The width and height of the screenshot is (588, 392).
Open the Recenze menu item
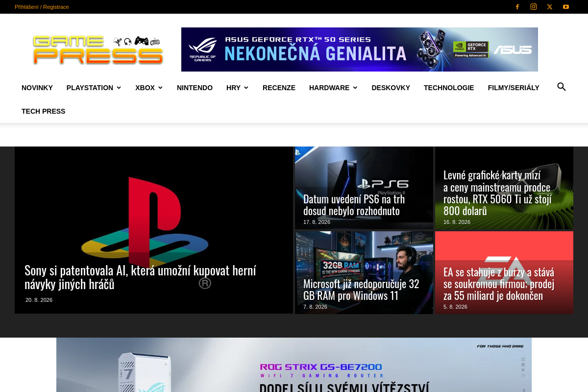(279, 88)
